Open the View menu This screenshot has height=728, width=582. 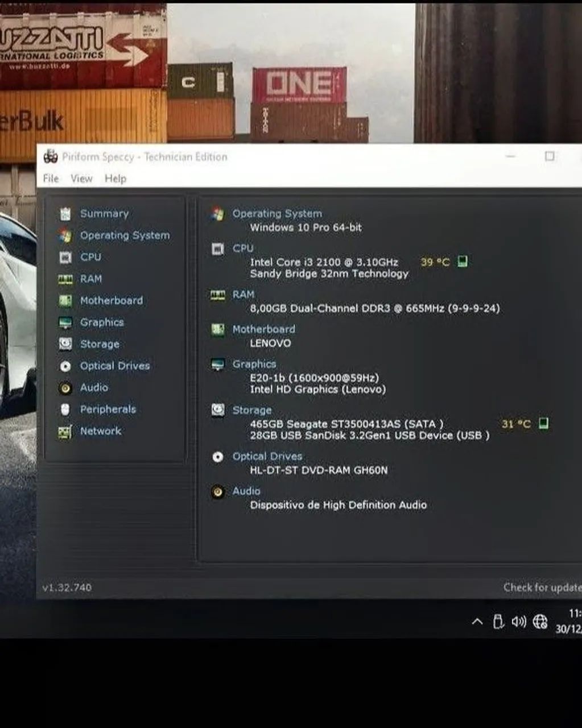(81, 179)
